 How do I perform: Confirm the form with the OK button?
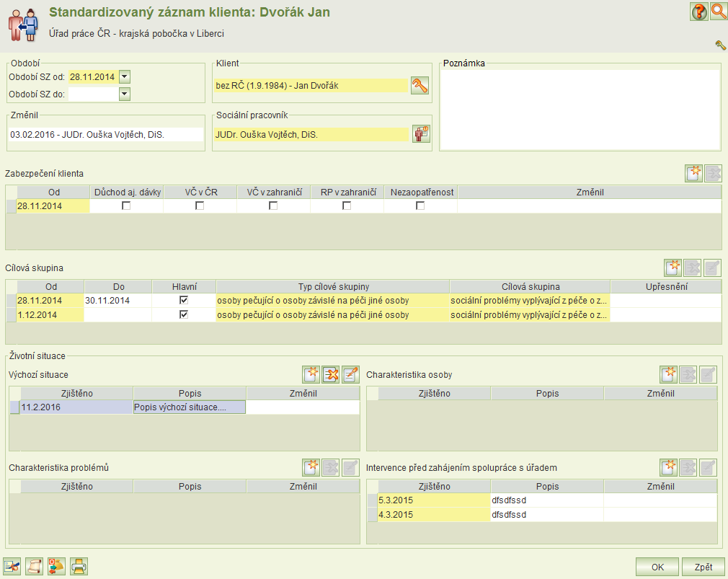point(657,567)
